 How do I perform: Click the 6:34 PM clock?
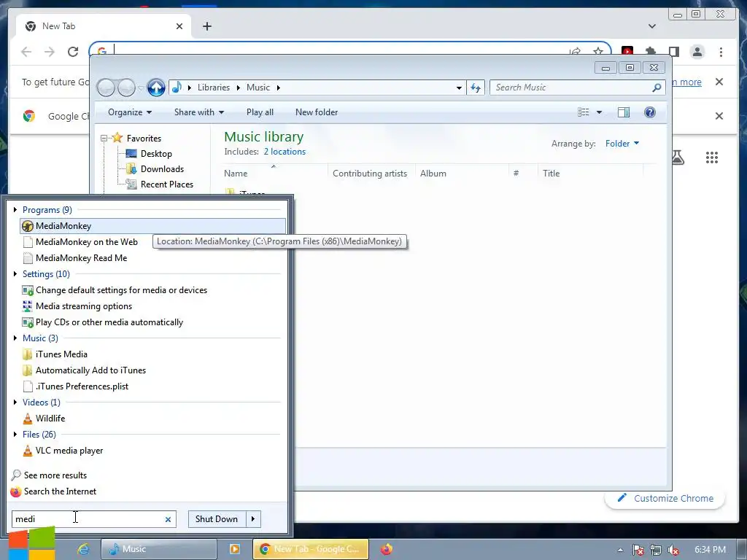[710, 550]
